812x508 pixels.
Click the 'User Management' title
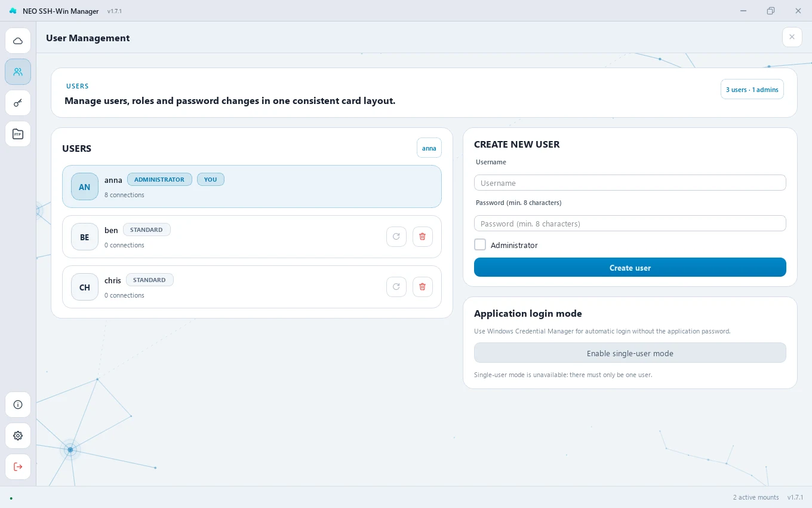tap(88, 38)
